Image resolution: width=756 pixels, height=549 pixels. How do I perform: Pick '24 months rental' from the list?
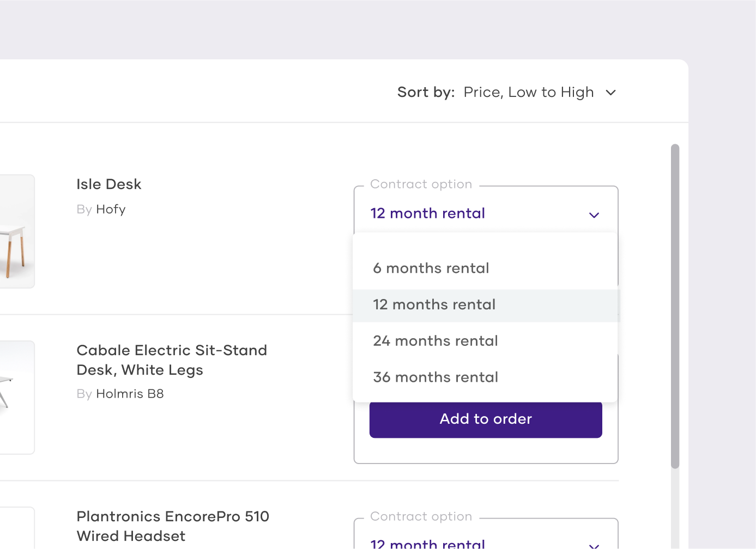coord(435,341)
